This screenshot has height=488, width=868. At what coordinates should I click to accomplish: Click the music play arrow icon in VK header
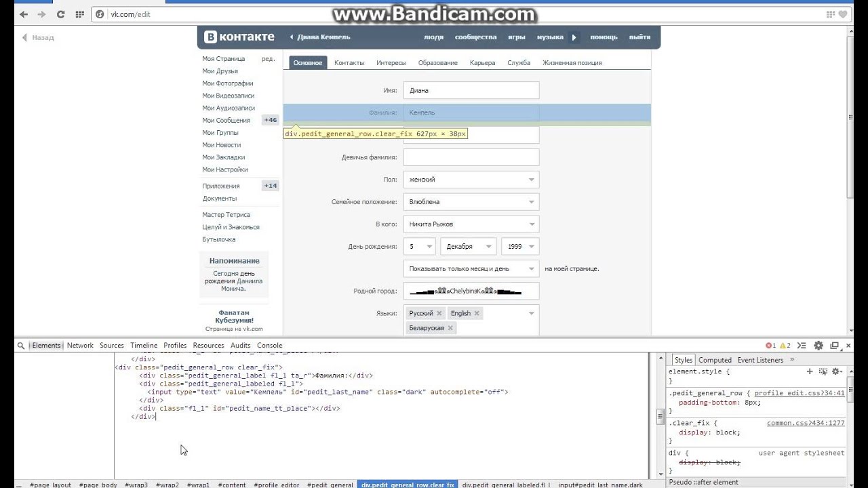[574, 37]
